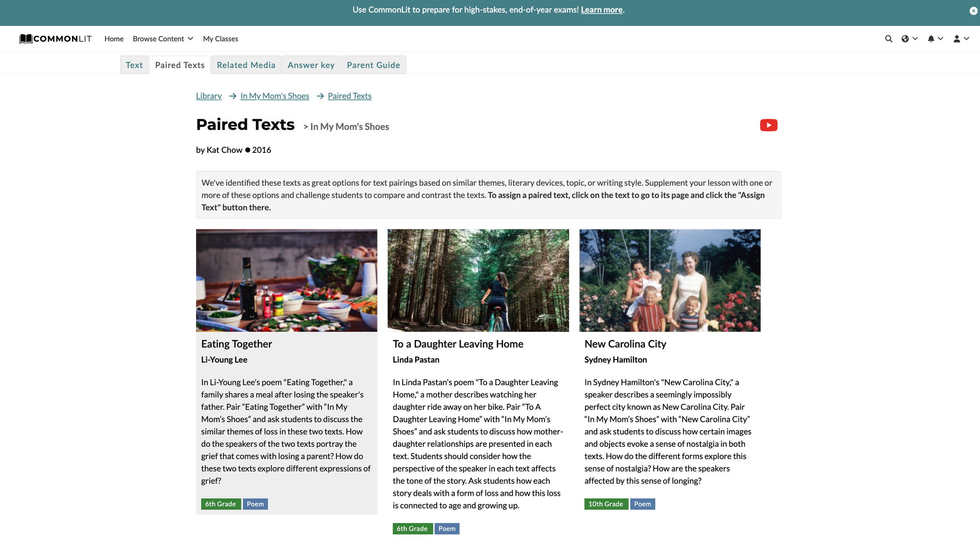
Task: Open the Eating Together food thumbnail
Action: [287, 280]
